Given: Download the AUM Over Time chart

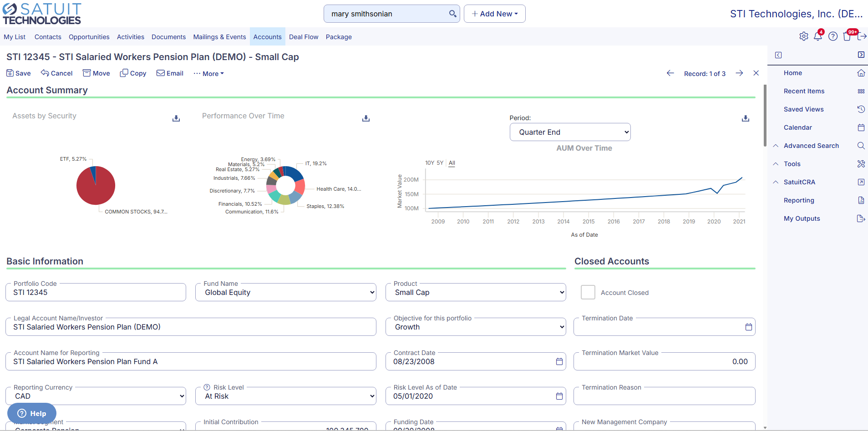Looking at the screenshot, I should [x=746, y=118].
